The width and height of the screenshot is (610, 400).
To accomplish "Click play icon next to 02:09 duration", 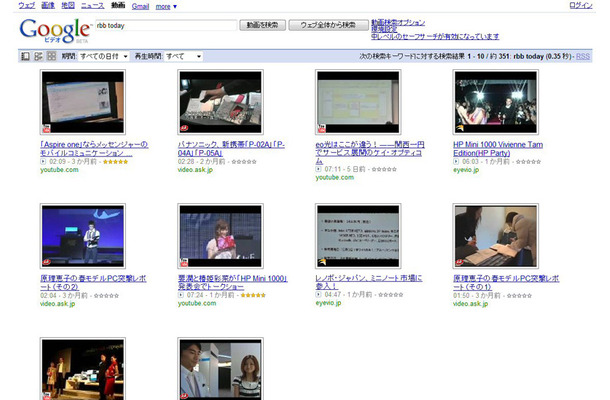I will coord(43,161).
